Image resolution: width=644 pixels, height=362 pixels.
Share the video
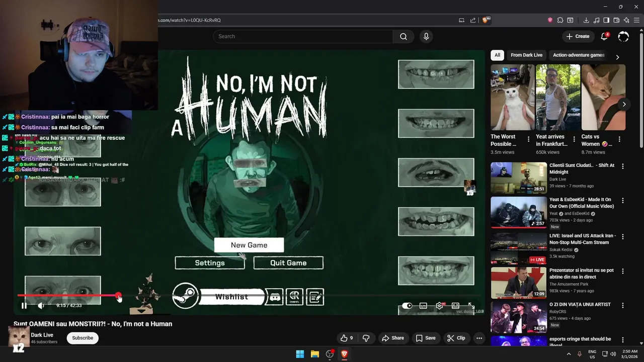pos(392,338)
